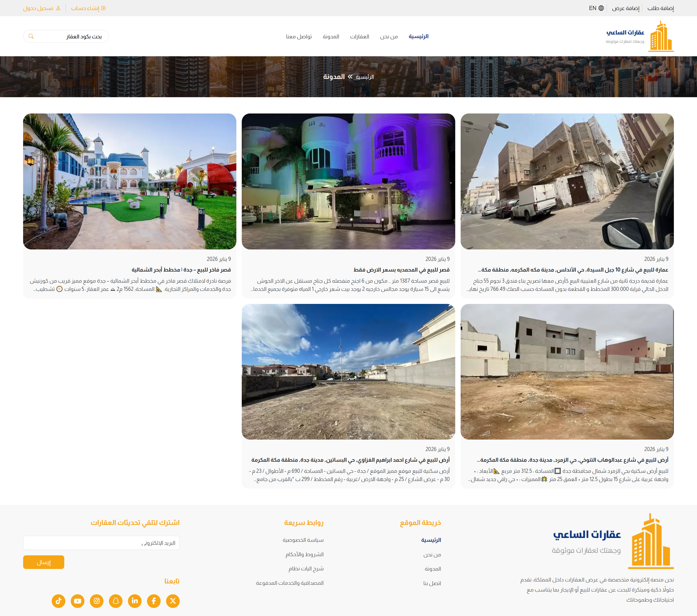
Task: Open سياسة الخصوصية footer link
Action: [303, 540]
